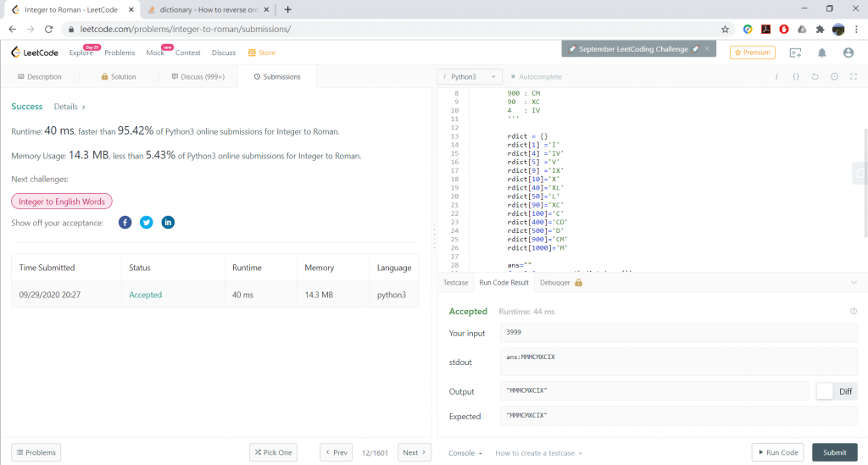This screenshot has height=465, width=868.
Task: Open the Python3 language dropdown
Action: pos(470,77)
